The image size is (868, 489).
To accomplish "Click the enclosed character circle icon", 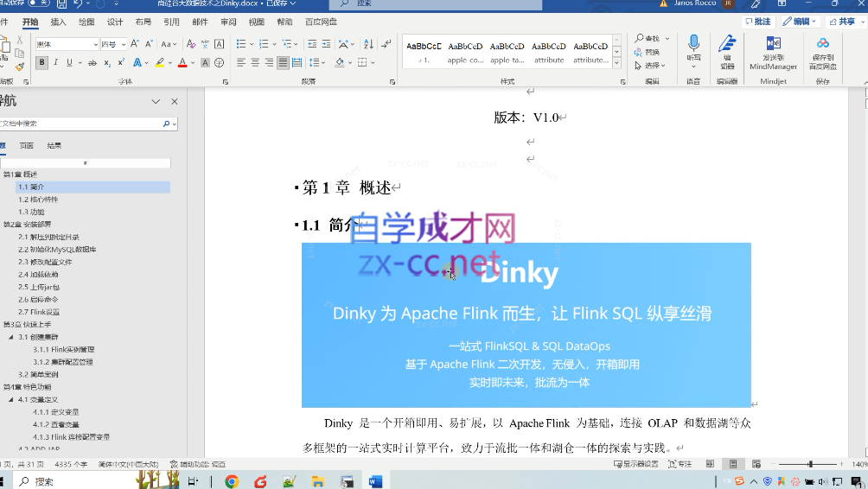I will point(220,62).
